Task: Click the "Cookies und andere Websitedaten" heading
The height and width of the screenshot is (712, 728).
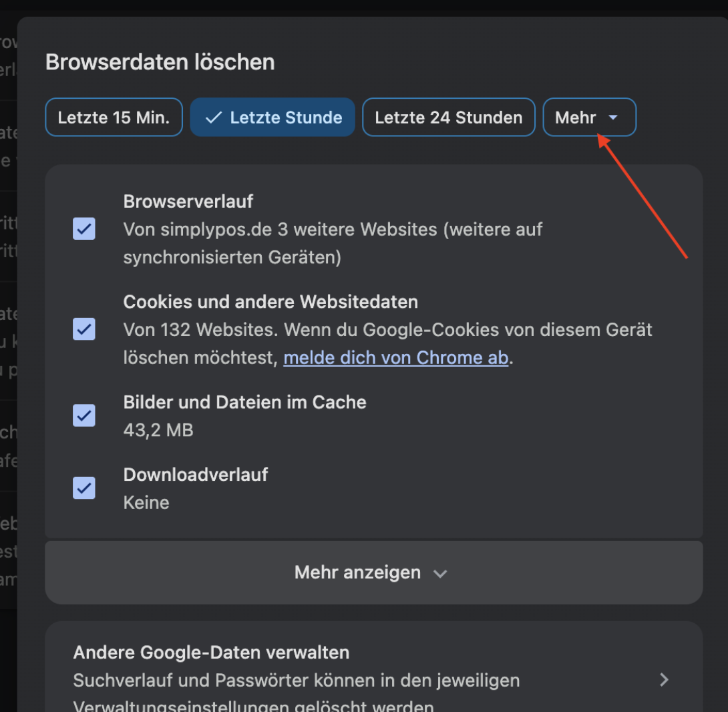Action: [x=270, y=302]
